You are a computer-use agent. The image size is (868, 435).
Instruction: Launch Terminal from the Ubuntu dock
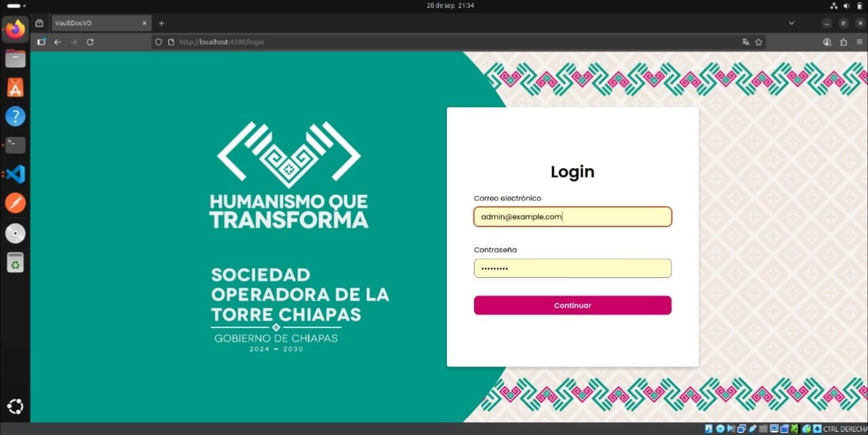[15, 145]
